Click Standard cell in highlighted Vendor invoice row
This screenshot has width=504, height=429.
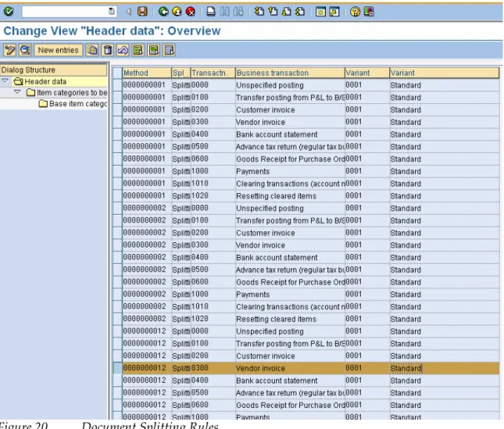tap(445, 368)
